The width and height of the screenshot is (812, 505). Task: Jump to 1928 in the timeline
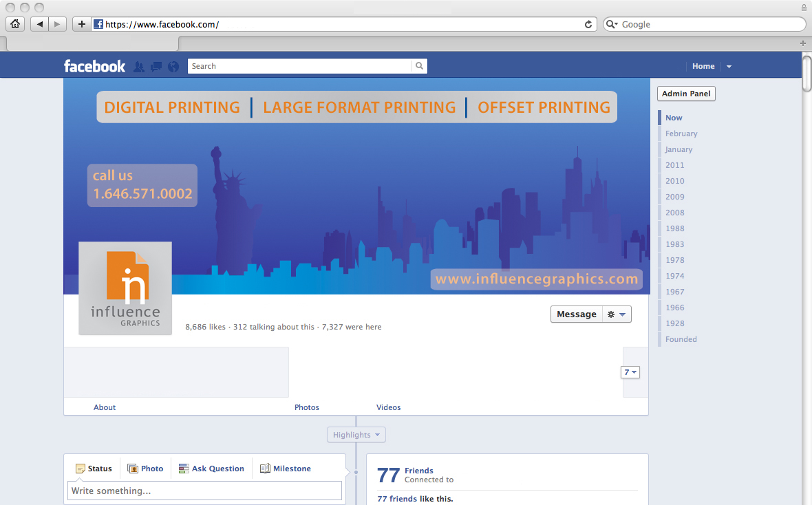[675, 323]
